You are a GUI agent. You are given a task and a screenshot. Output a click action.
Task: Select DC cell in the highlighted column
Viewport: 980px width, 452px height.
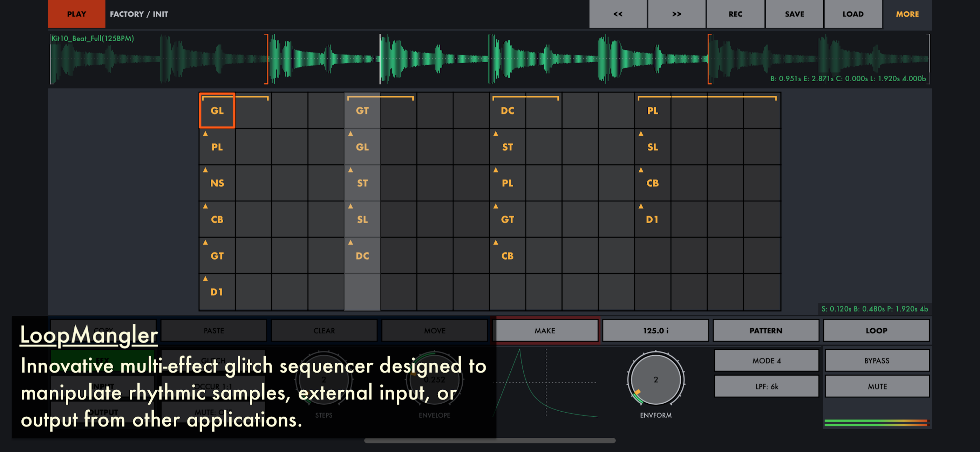click(x=362, y=256)
